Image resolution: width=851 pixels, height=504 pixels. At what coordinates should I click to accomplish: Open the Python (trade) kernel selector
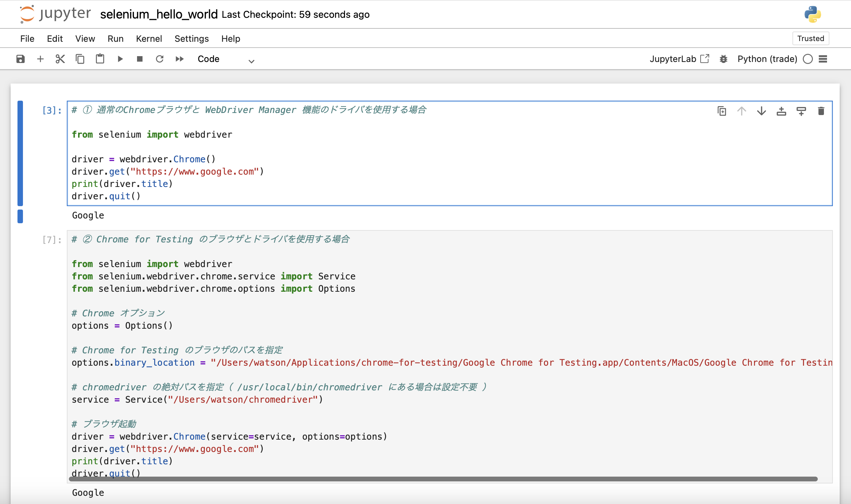coord(767,59)
